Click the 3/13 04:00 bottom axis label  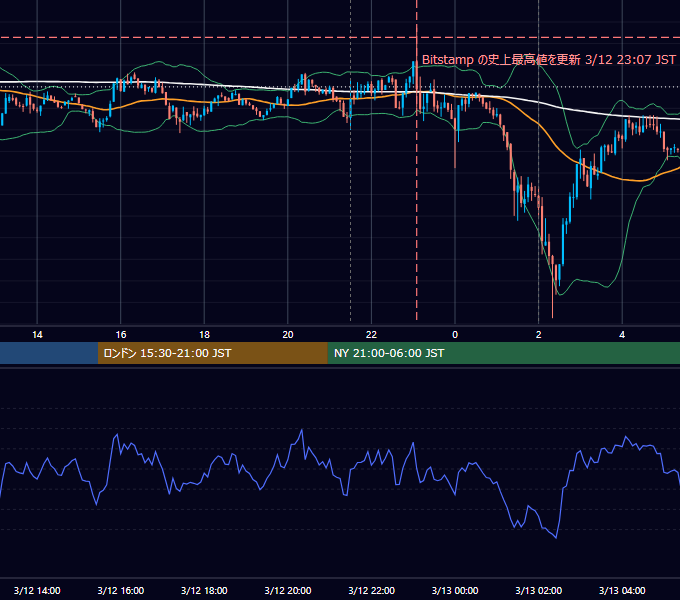pyautogui.click(x=622, y=590)
